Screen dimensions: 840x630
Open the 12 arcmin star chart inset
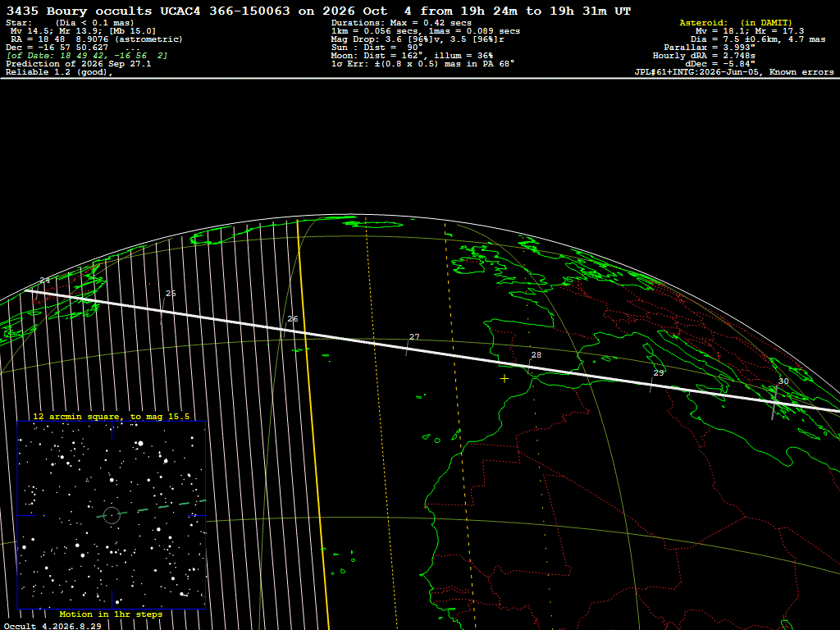point(112,515)
